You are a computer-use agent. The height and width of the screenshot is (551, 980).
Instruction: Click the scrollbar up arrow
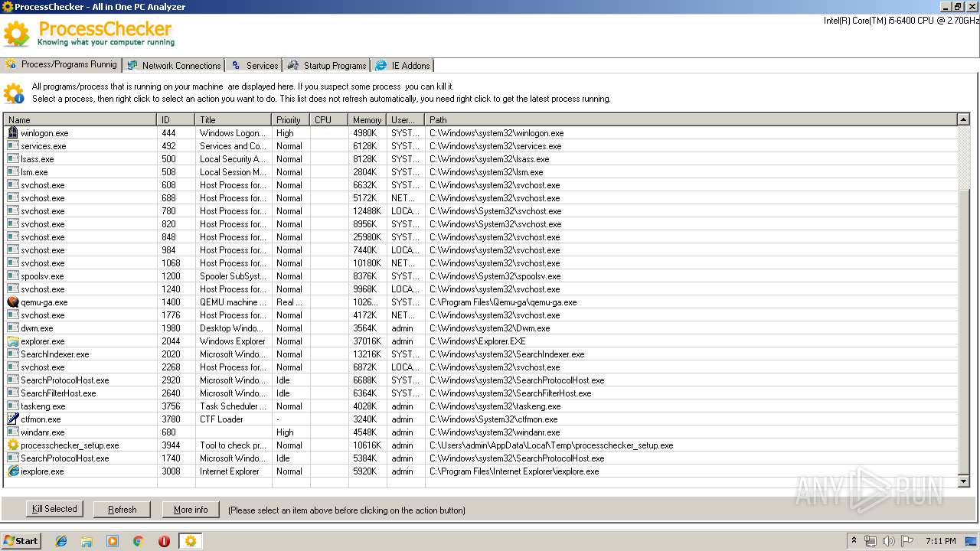point(964,119)
